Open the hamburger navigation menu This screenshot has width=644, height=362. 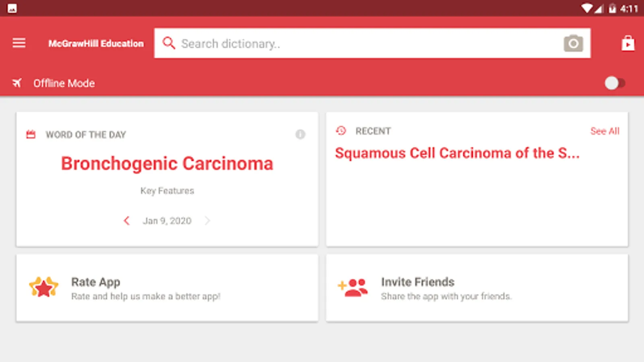[x=19, y=43]
